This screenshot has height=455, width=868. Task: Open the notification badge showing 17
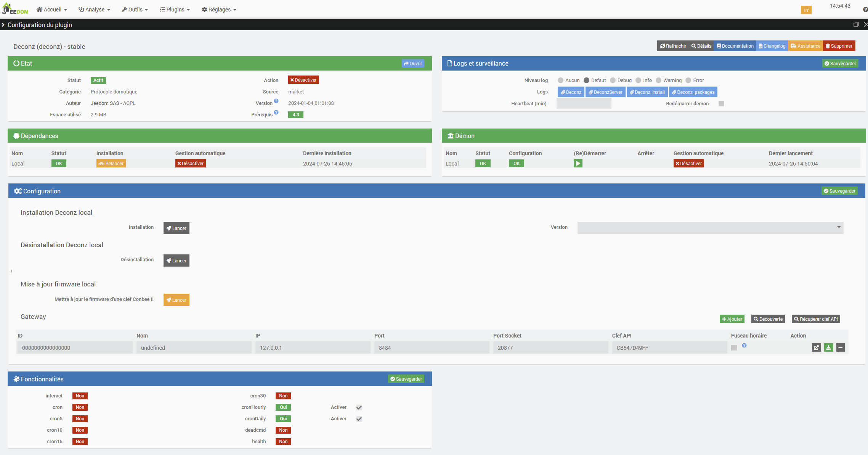click(806, 10)
